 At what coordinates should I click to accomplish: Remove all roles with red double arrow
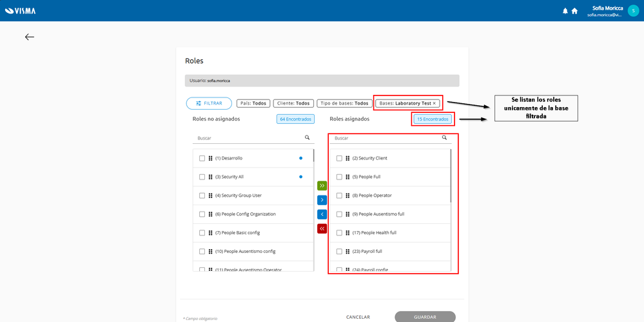click(x=322, y=228)
